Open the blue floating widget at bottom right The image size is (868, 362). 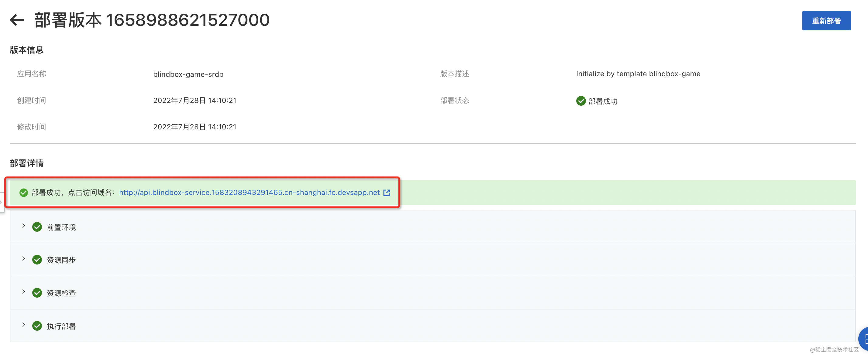point(863,339)
